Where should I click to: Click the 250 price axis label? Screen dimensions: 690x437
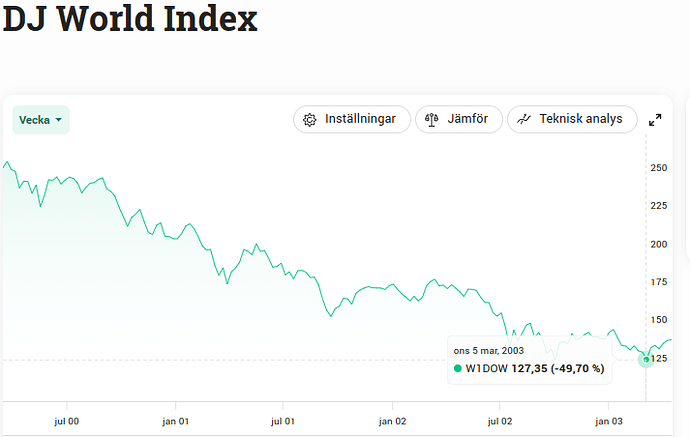click(660, 168)
